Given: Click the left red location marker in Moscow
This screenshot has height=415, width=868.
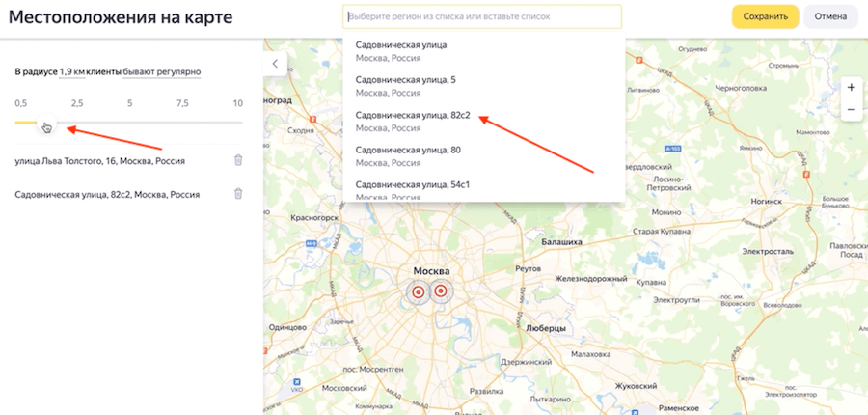Looking at the screenshot, I should click(x=418, y=291).
